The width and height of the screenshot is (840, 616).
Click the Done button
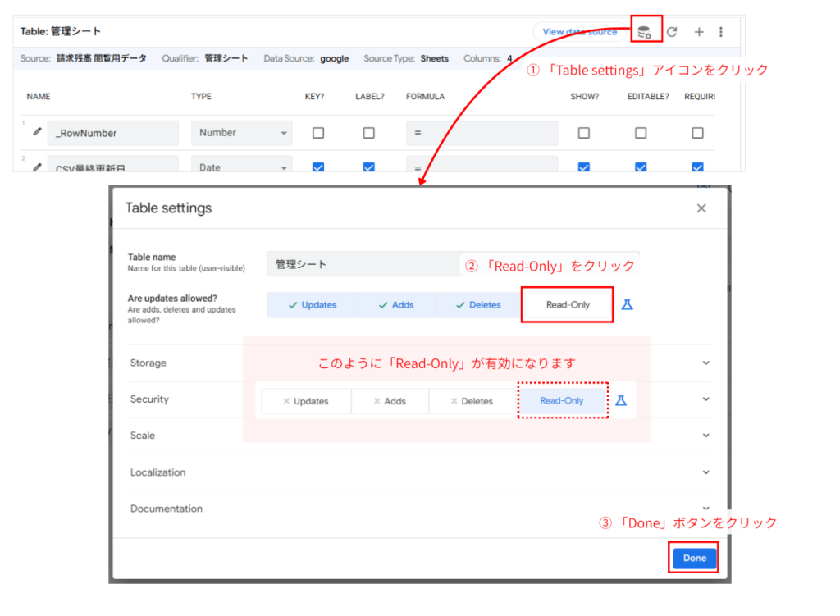693,558
